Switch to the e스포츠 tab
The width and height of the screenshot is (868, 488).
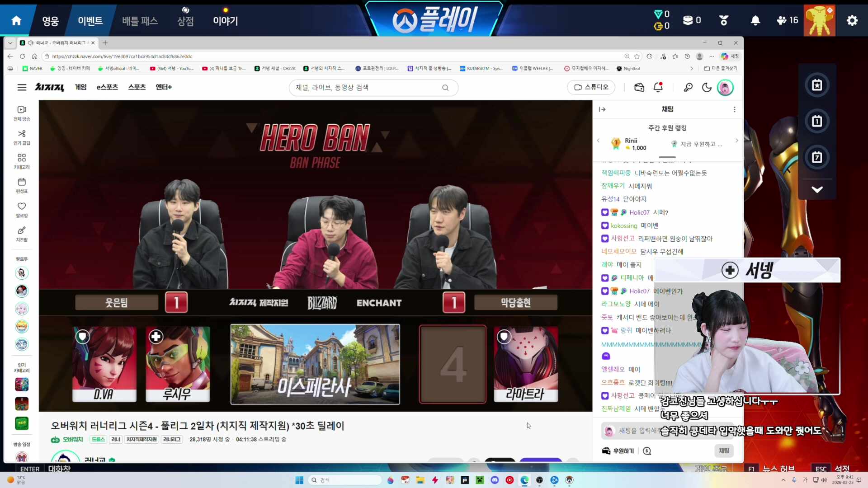(107, 87)
